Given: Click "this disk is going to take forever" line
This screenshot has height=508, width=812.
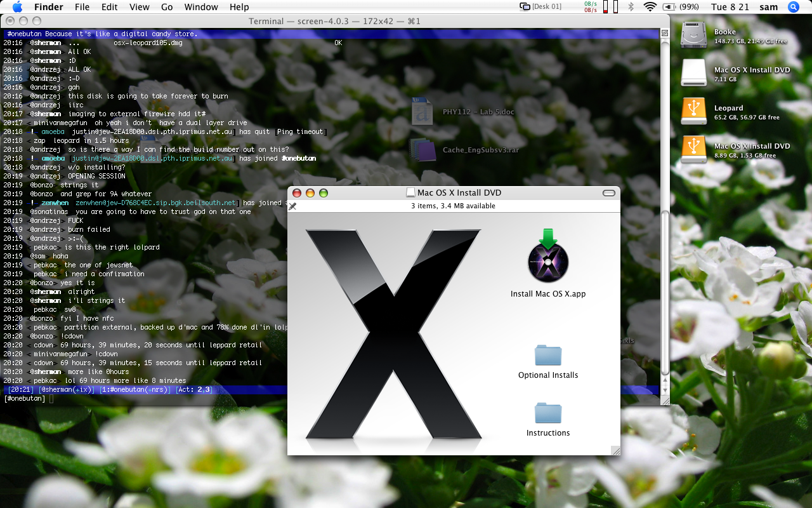Looking at the screenshot, I should [148, 96].
